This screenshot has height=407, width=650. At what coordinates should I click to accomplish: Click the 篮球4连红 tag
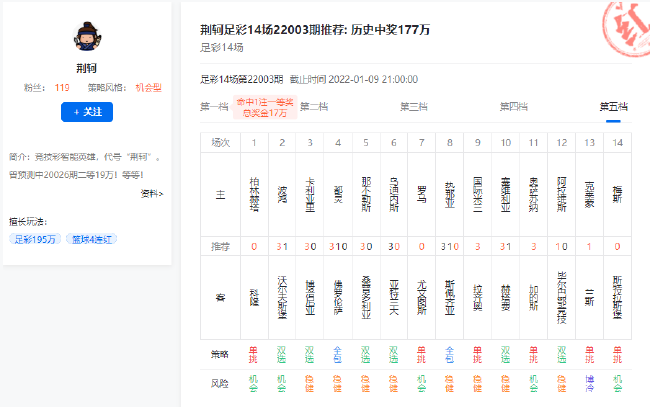coord(92,239)
